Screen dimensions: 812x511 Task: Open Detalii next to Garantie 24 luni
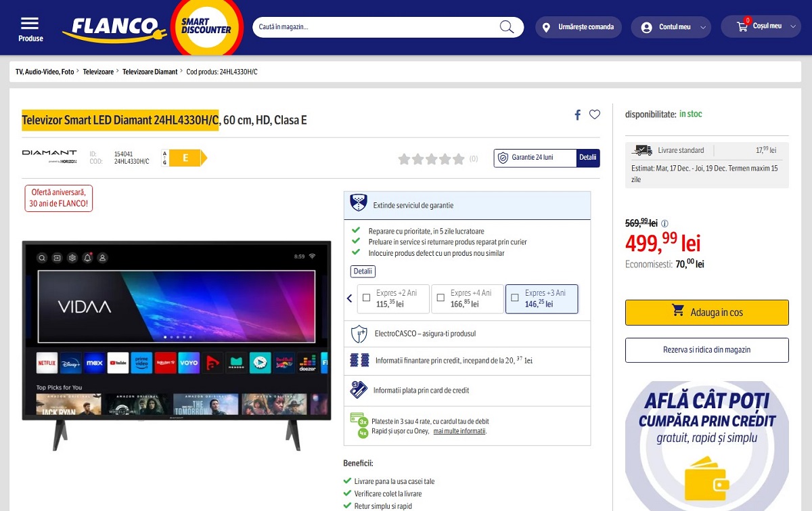[x=588, y=158]
